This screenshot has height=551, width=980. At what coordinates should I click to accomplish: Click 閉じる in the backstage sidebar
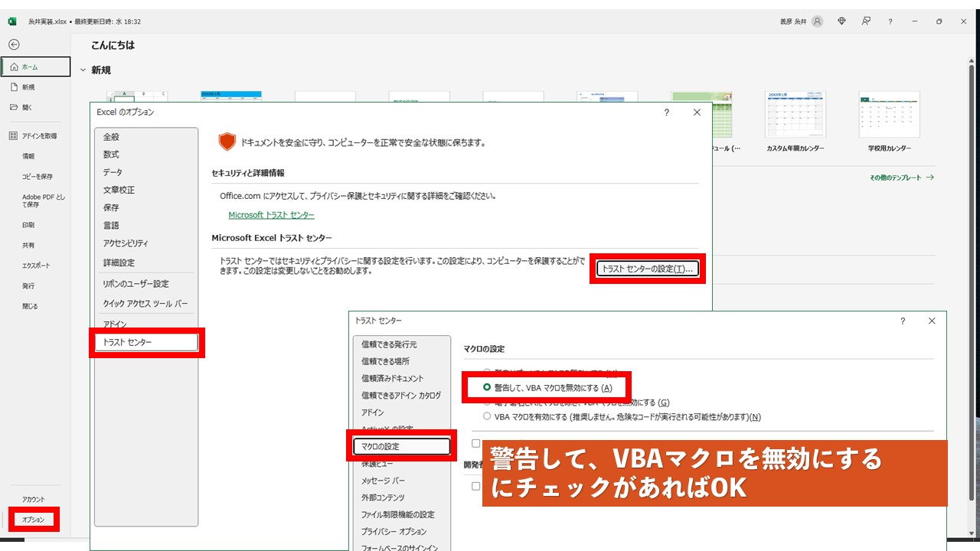point(30,306)
